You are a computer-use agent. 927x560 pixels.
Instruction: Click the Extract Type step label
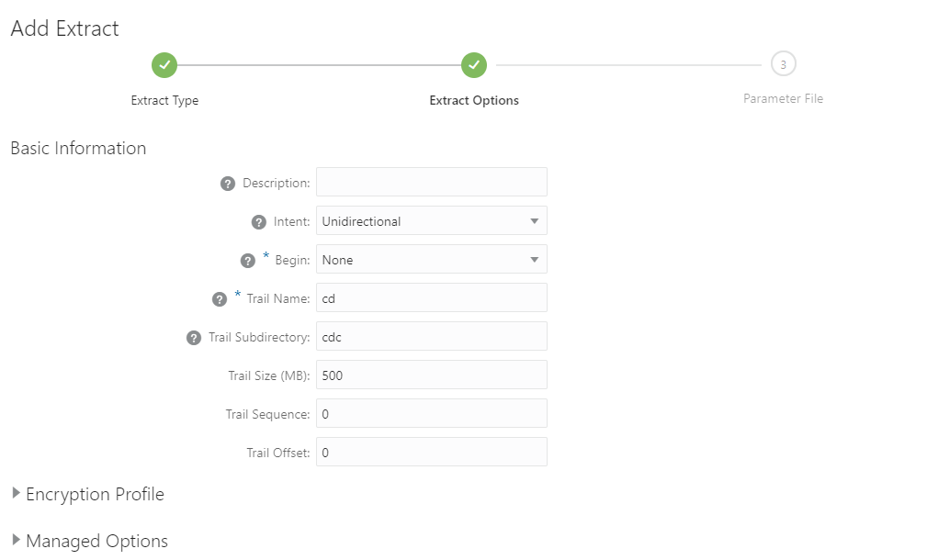164,101
